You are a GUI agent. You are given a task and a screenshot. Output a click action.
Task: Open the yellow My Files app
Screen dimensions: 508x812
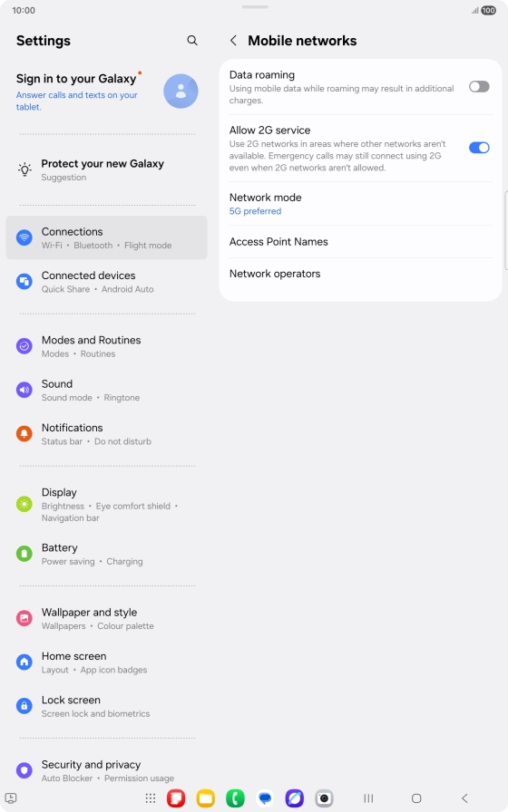[x=206, y=798]
